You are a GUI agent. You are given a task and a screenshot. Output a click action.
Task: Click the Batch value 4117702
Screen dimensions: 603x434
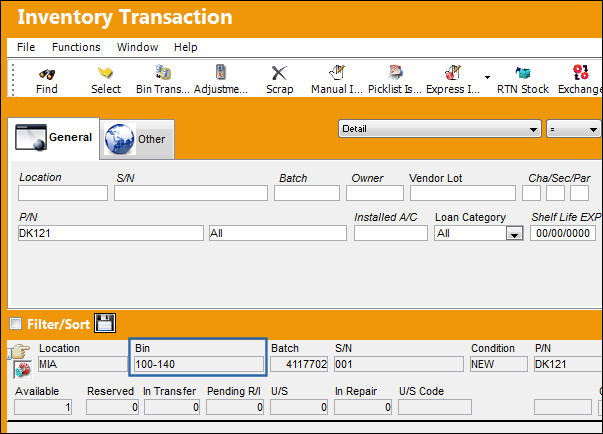coord(299,364)
